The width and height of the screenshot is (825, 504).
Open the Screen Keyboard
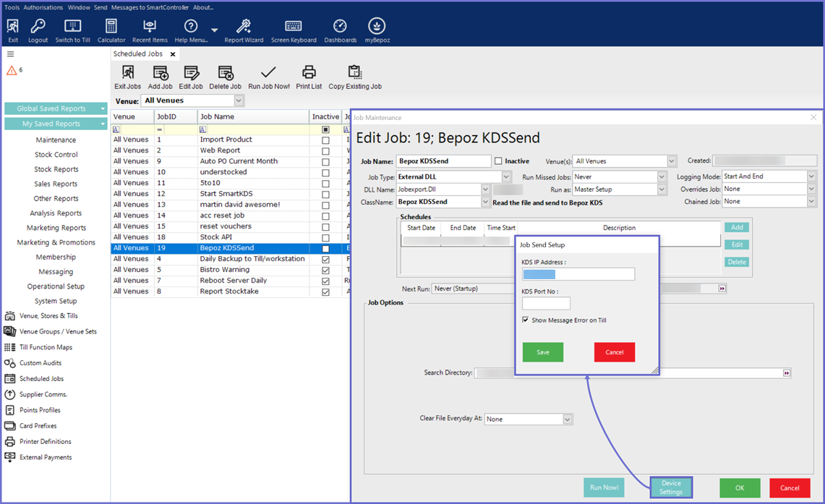(294, 27)
